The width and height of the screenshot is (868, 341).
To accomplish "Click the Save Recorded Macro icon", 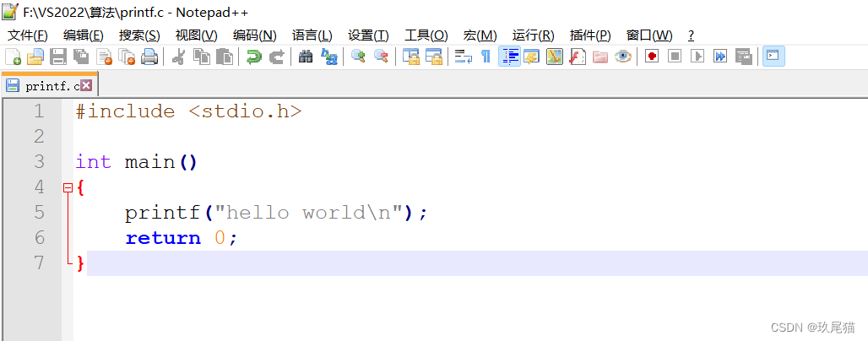I will pyautogui.click(x=743, y=57).
